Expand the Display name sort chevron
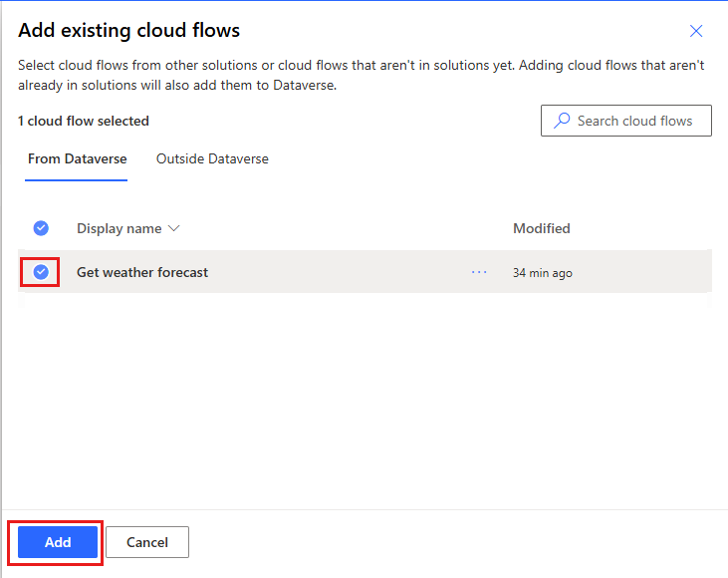The image size is (728, 578). (x=174, y=228)
